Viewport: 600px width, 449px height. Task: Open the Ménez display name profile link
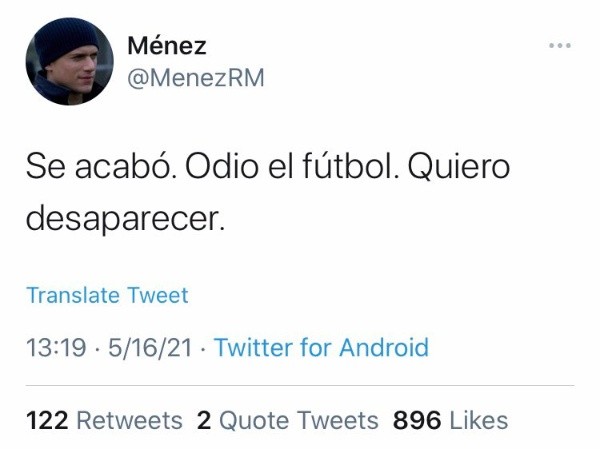click(x=165, y=44)
